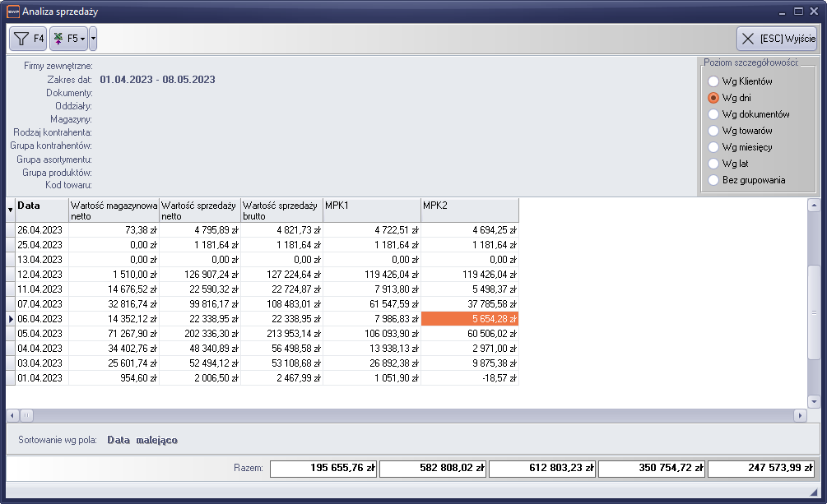Select the Wg Klientów detail level
Viewport: 827px width, 504px height.
click(713, 81)
